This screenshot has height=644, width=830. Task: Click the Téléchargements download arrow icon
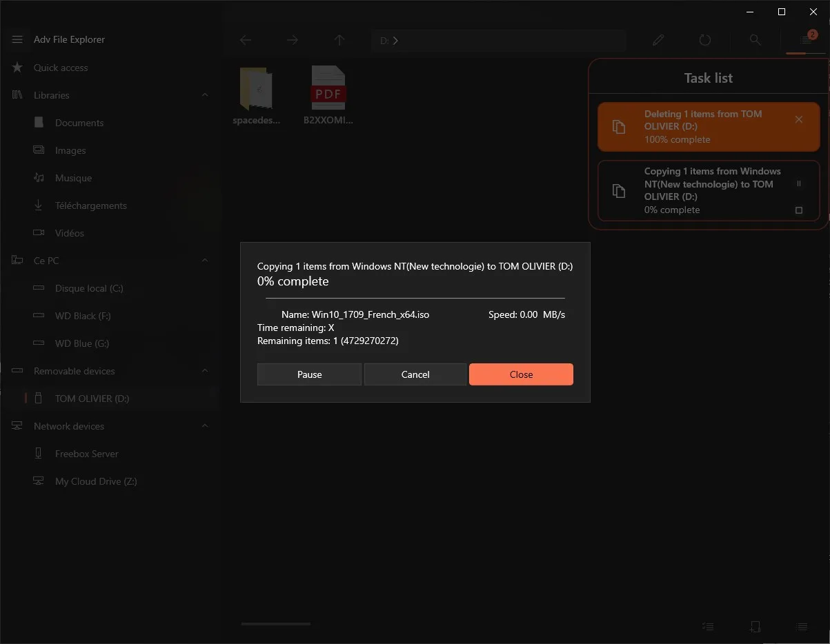pyautogui.click(x=39, y=205)
